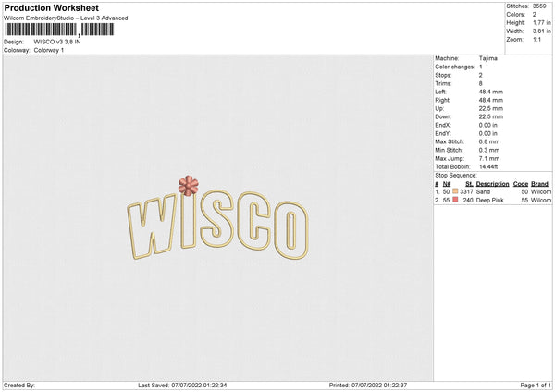
Task: Click the Page 1 of 1 indicator
Action: [536, 386]
